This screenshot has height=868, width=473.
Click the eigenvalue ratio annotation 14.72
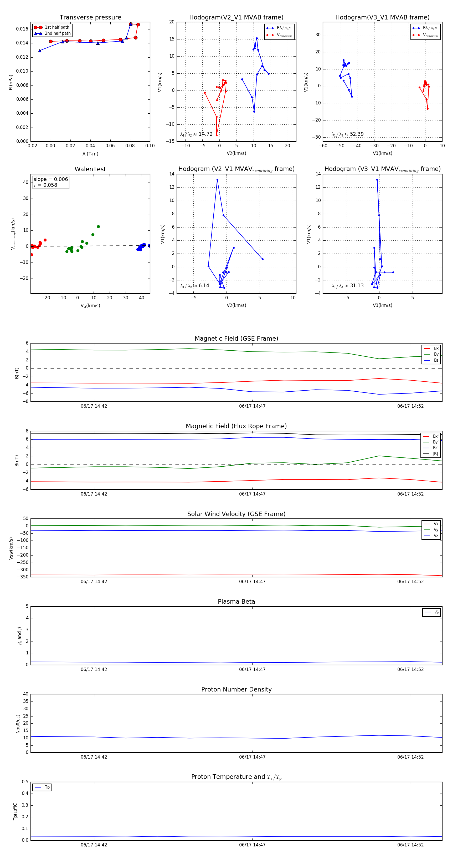click(196, 134)
